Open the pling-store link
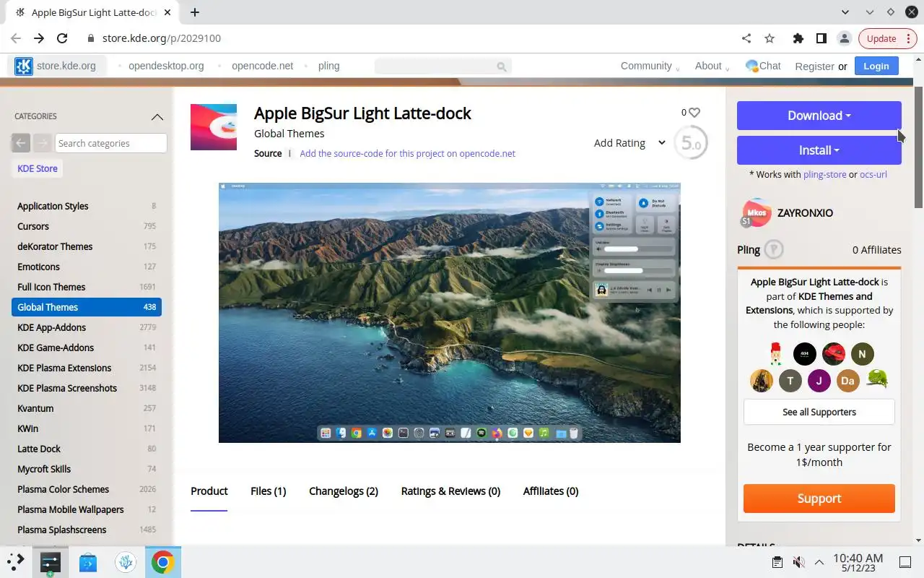Viewport: 924px width, 578px height. click(x=825, y=175)
